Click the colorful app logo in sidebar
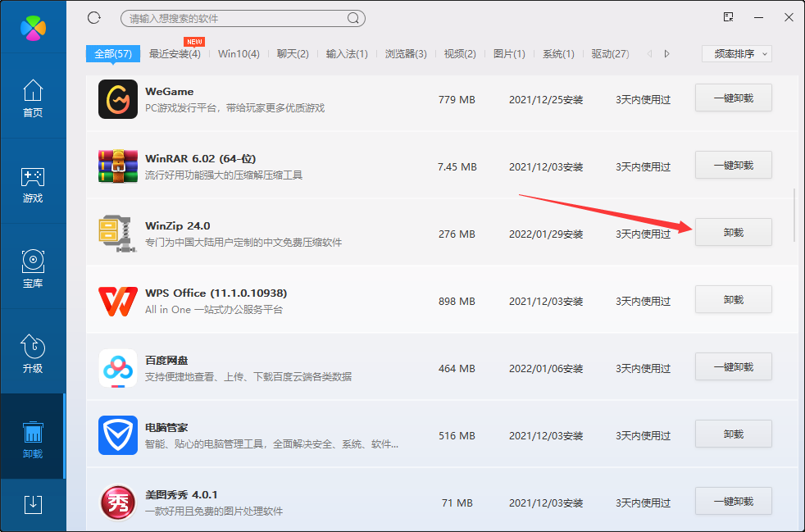The width and height of the screenshot is (805, 532). point(34,28)
